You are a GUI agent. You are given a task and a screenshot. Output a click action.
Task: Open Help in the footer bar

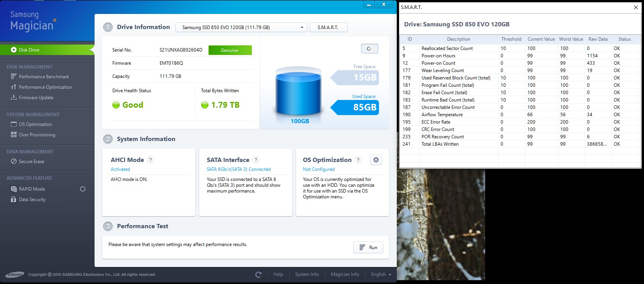pos(278,274)
